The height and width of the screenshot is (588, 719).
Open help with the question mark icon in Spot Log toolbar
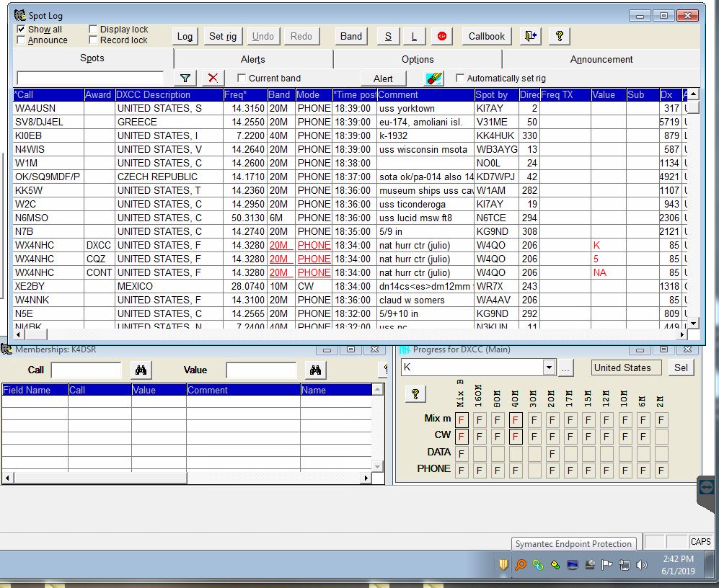click(x=559, y=36)
